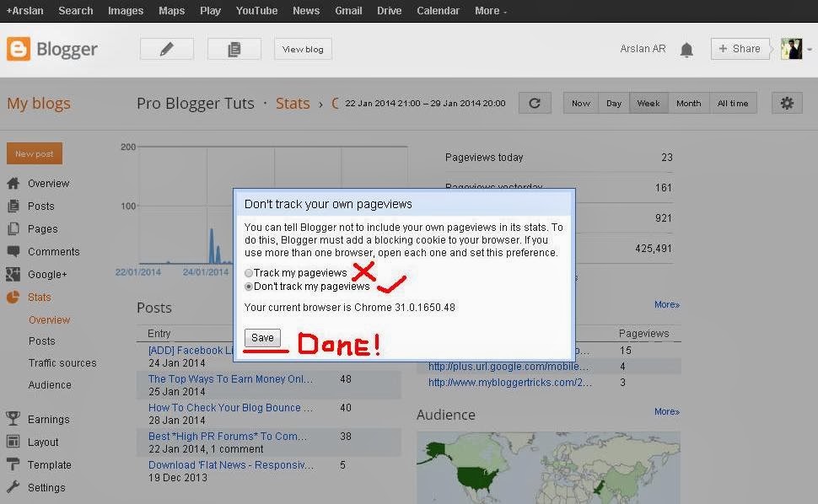Switch stats range to All time
Image resolution: width=818 pixels, height=504 pixels.
click(733, 103)
